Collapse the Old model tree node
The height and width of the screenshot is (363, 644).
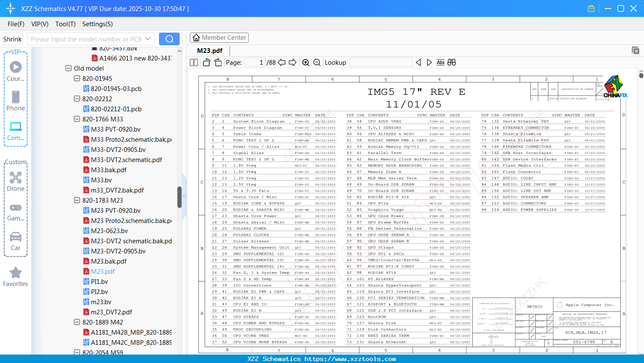(69, 68)
